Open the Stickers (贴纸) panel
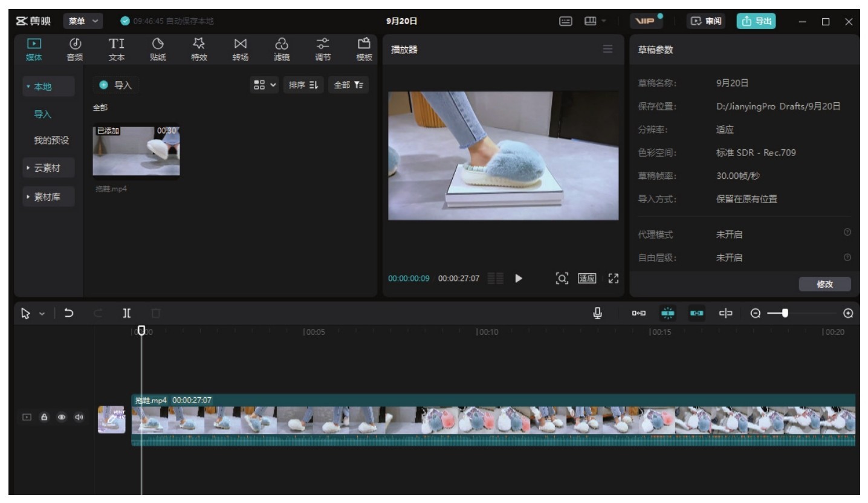 point(157,50)
